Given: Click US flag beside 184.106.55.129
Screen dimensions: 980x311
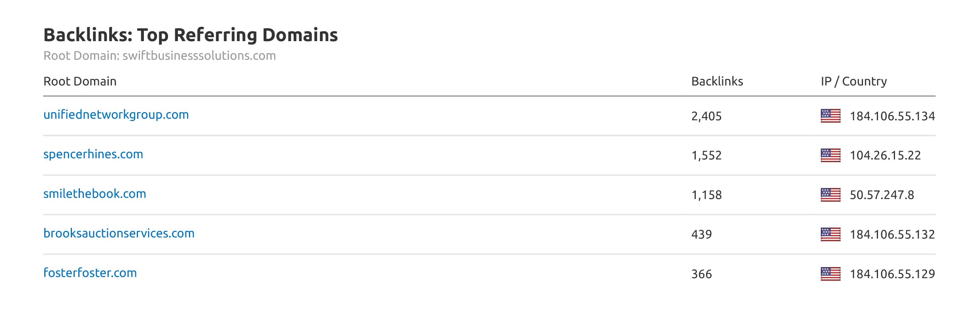Looking at the screenshot, I should (830, 274).
